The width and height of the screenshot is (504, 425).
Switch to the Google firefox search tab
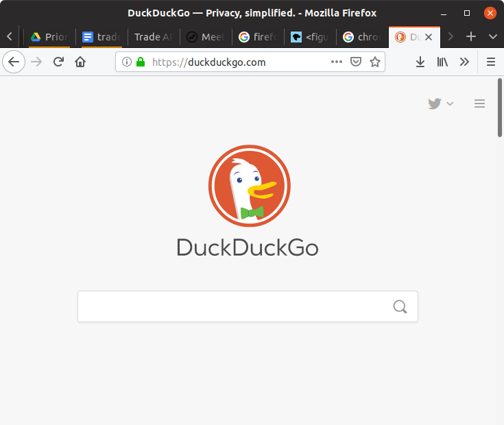point(258,37)
